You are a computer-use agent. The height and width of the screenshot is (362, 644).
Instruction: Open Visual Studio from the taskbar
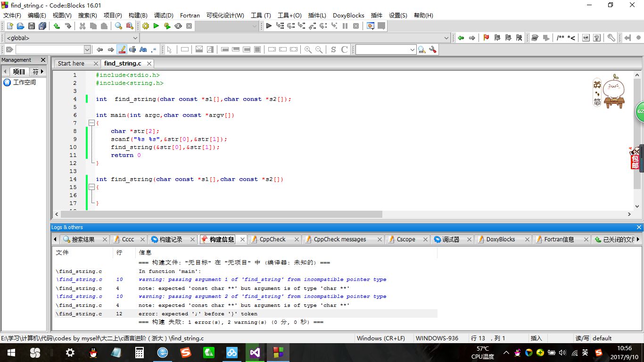point(255,353)
